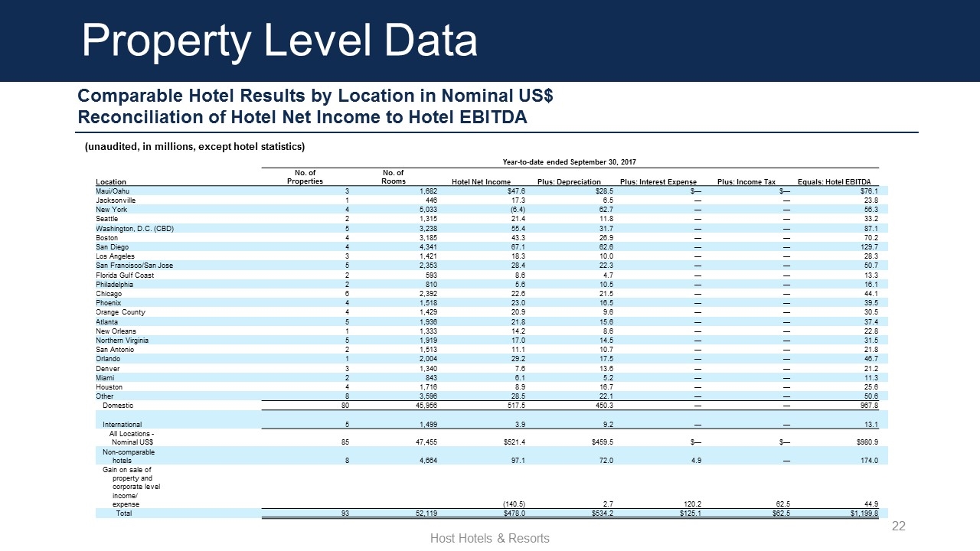
Task: Select the 'Maui/Oahu' row label
Action: [x=113, y=191]
